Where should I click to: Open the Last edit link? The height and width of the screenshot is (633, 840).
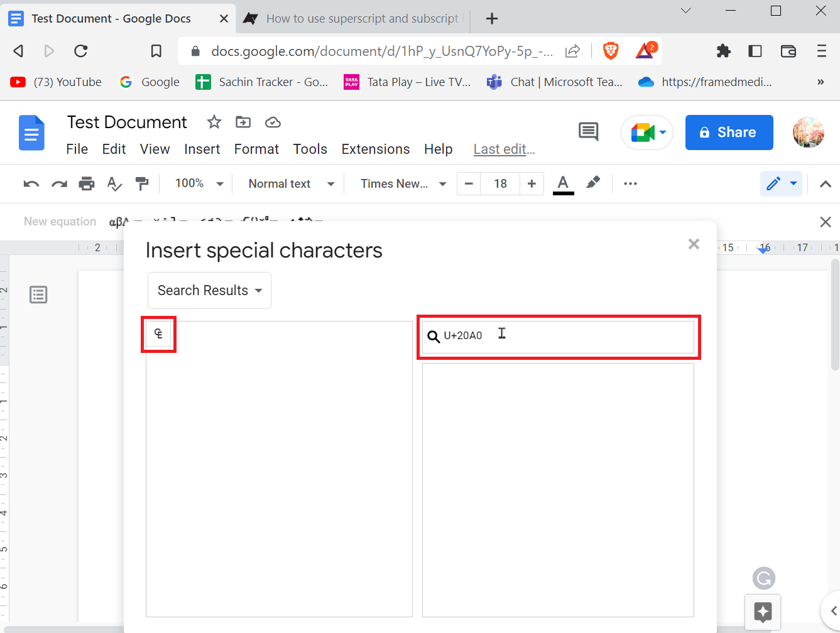click(x=504, y=149)
